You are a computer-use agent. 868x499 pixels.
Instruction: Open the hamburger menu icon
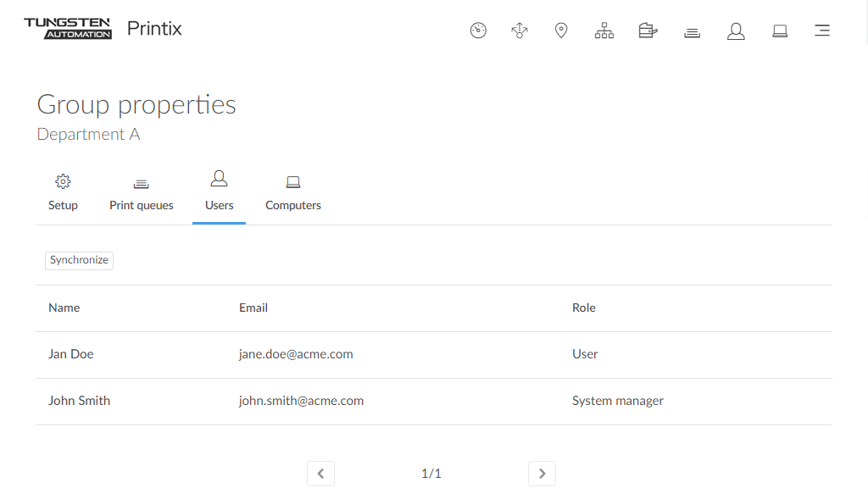pyautogui.click(x=821, y=31)
